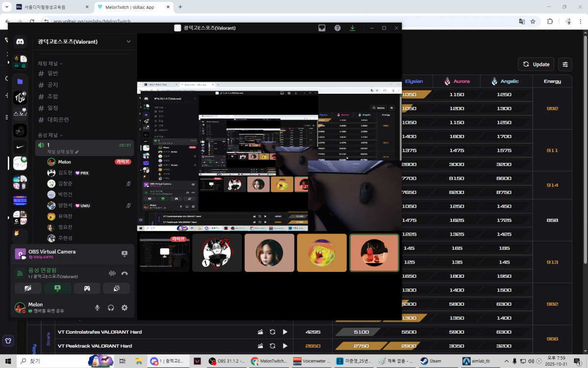Collapse the 음성 채널 category

(x=50, y=135)
